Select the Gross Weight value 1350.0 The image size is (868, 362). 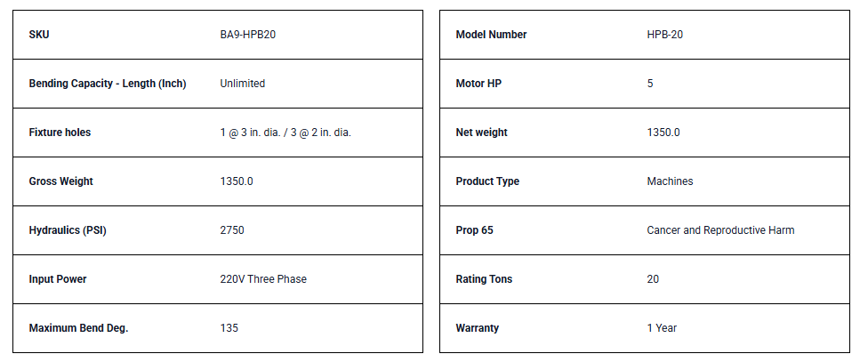237,181
